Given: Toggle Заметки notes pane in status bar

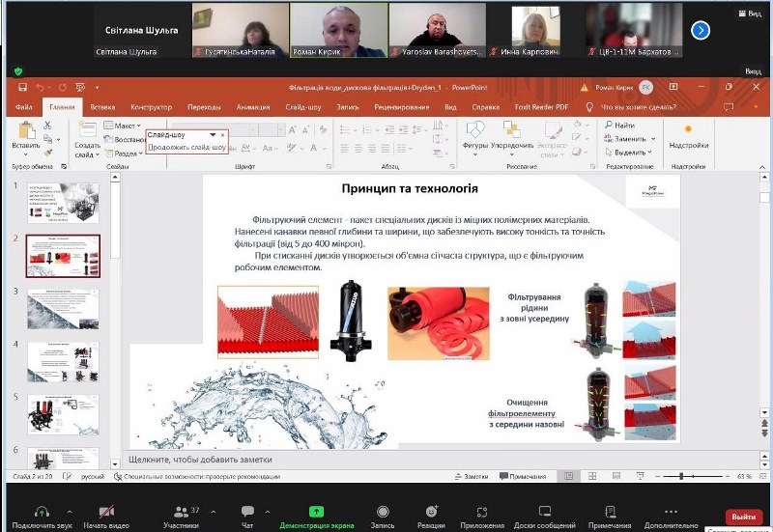Looking at the screenshot, I should [472, 476].
